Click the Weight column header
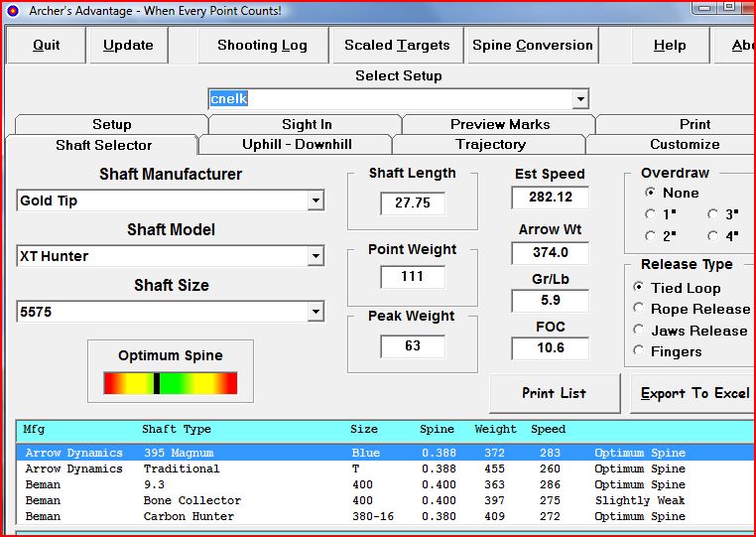Screen dimensions: 756x537 (495, 430)
